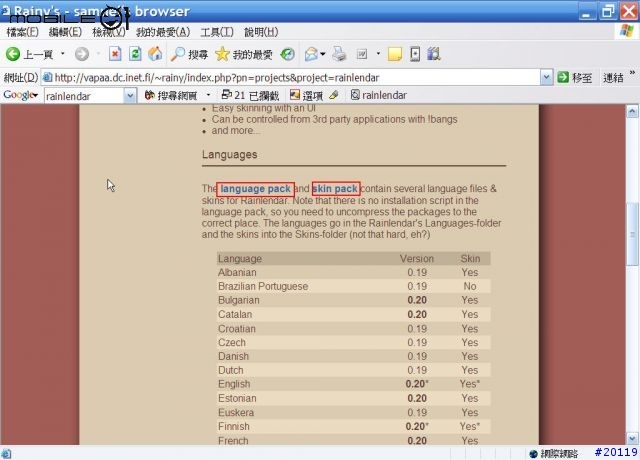The height and width of the screenshot is (460, 640).
Task: Click the highlighter pen icon
Action: point(334,95)
